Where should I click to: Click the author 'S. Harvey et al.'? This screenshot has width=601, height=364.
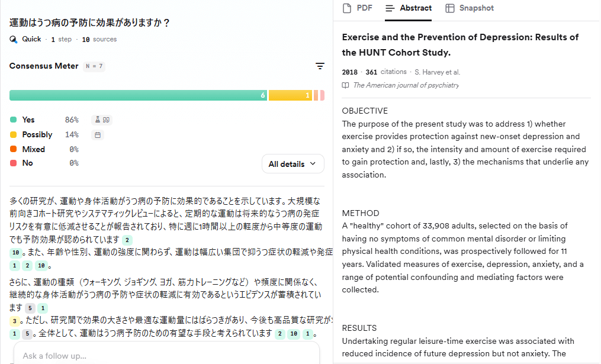click(438, 72)
